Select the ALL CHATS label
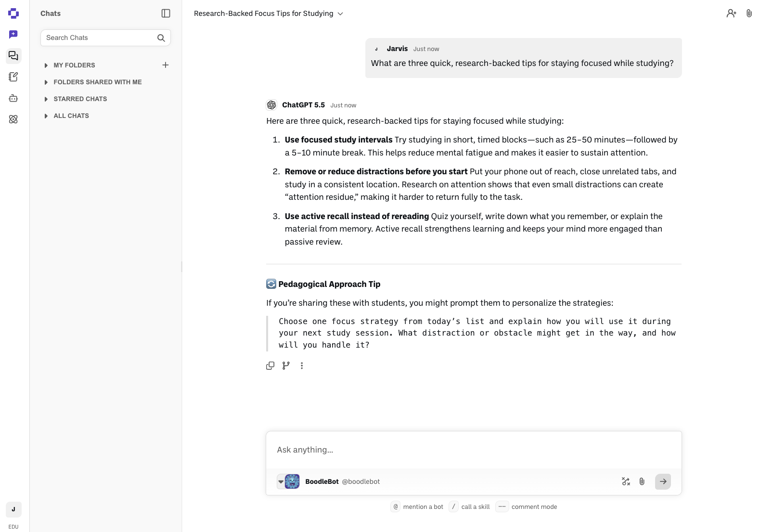Image resolution: width=760 pixels, height=532 pixels. click(x=71, y=116)
